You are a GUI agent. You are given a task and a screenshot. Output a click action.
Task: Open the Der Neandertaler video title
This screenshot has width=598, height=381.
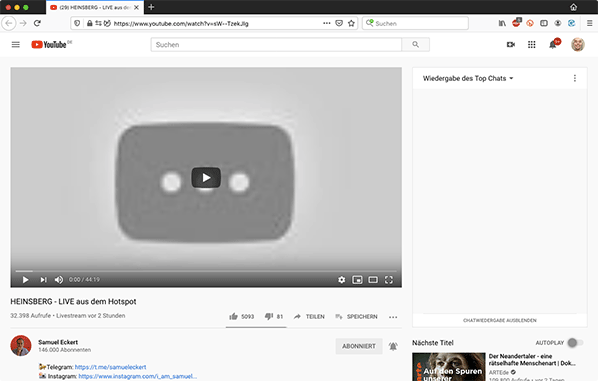pos(532,360)
